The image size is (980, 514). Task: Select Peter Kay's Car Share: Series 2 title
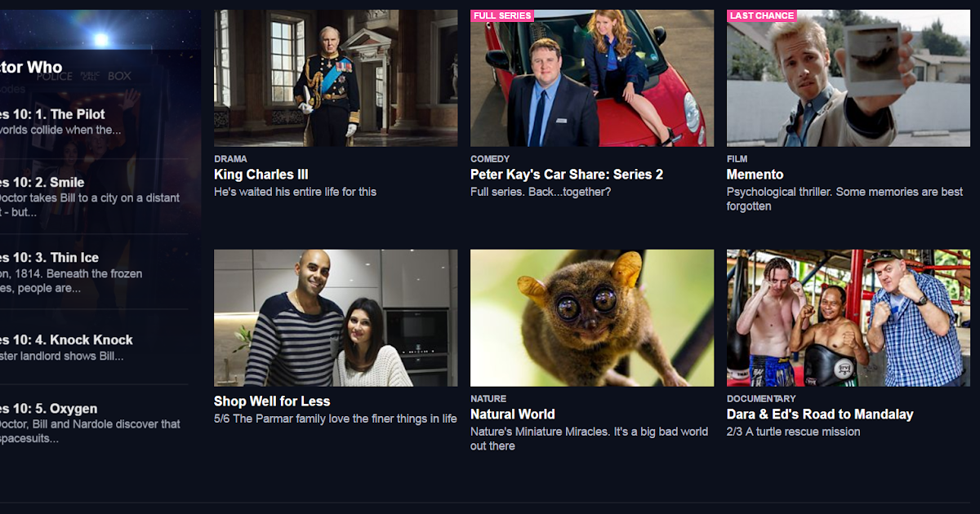click(x=567, y=175)
